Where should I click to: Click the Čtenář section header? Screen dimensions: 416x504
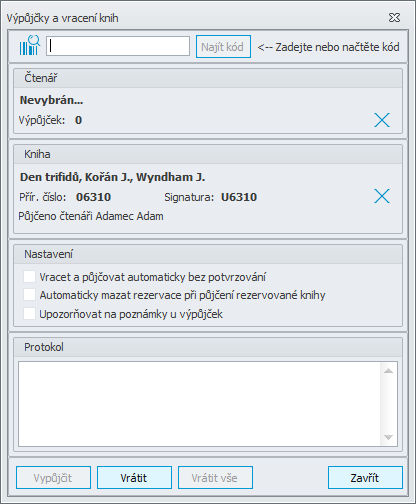click(208, 78)
